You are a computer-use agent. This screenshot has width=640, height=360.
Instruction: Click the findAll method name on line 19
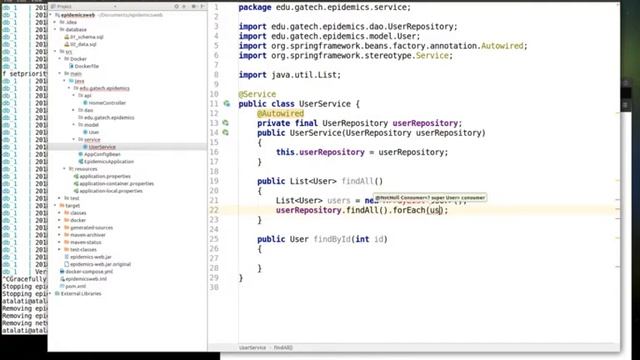[x=358, y=181]
